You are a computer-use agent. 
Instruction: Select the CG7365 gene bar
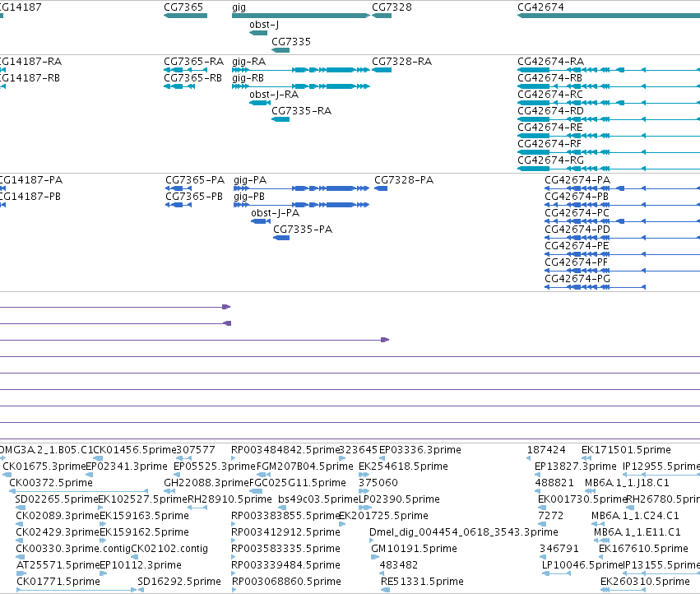(x=185, y=16)
